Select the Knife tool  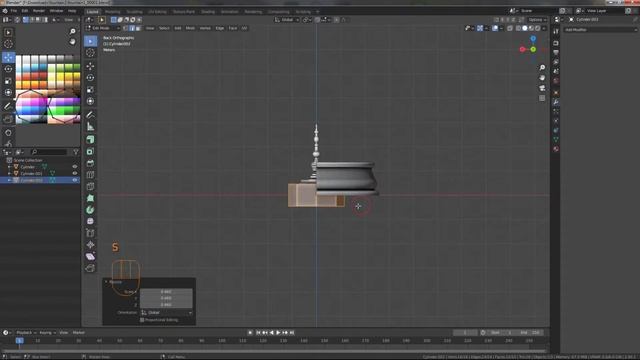coord(91,187)
